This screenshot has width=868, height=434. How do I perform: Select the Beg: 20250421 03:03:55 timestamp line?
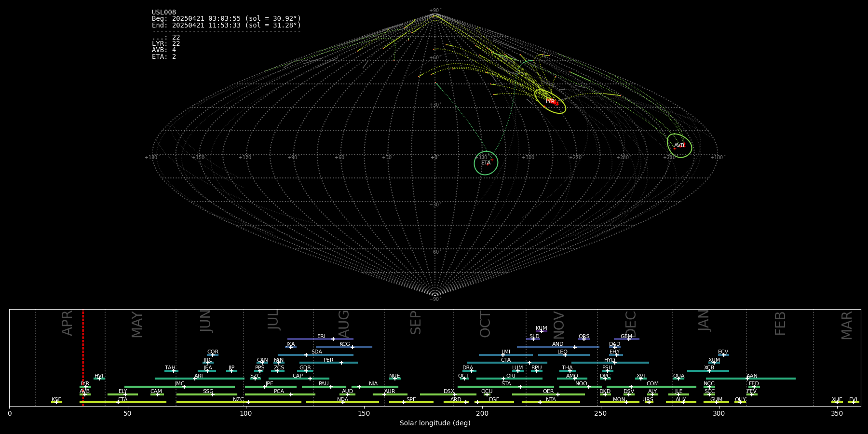[226, 19]
